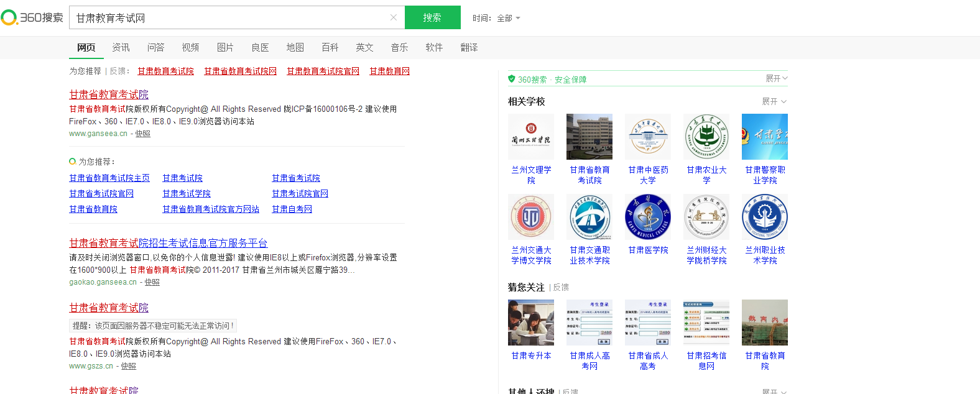Open 兰州文理学院 logo thumbnail
The image size is (980, 394).
(531, 137)
